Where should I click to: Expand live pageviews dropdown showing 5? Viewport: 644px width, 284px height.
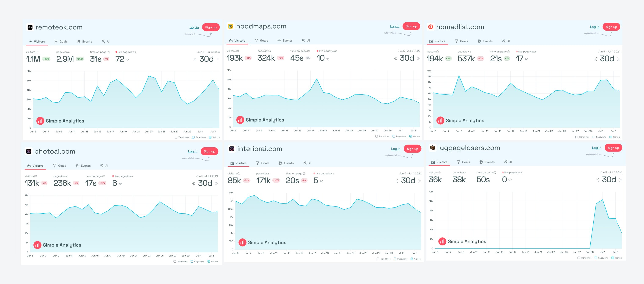click(x=321, y=181)
